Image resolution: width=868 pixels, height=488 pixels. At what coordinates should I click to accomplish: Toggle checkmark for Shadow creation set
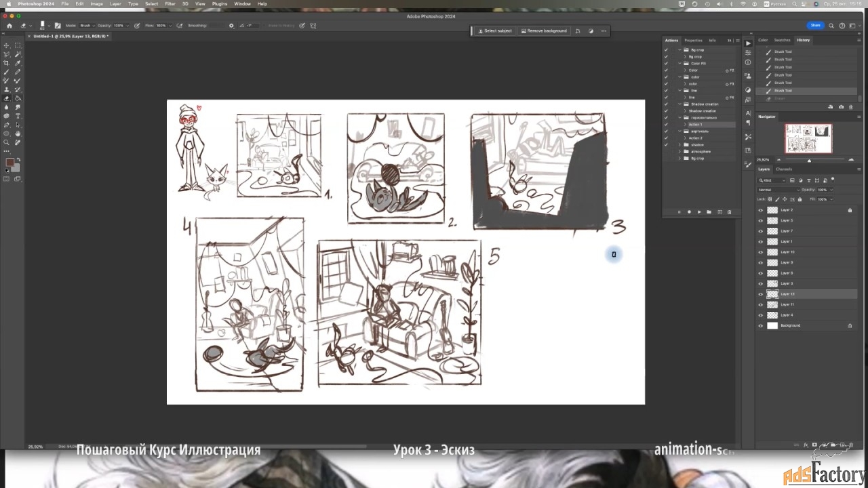tap(666, 104)
